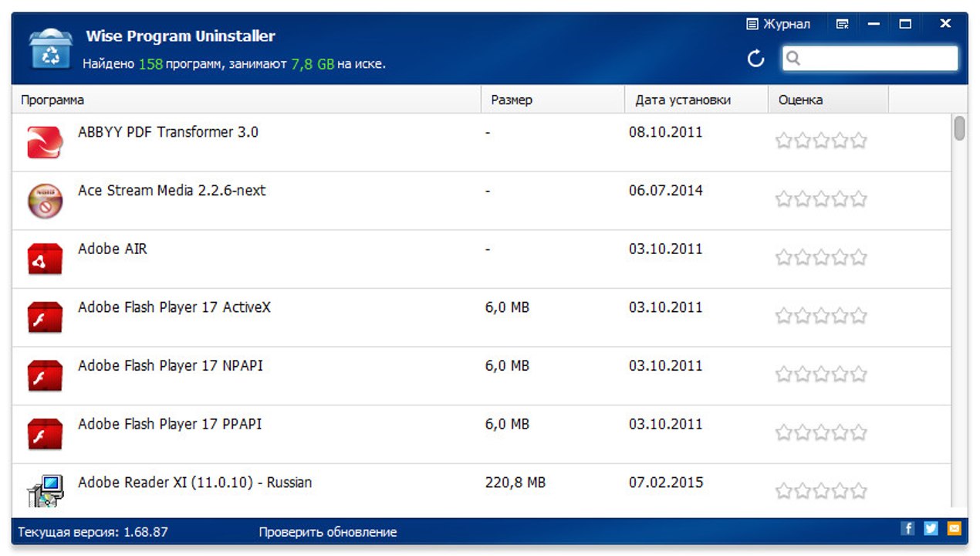980x556 pixels.
Task: Click Adobe Flash Player 17 ActiveX name
Action: click(174, 307)
